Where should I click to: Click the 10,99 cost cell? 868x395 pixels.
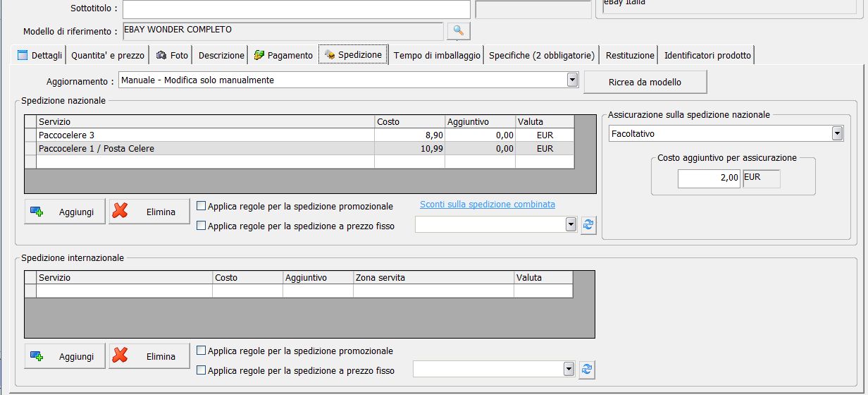[x=410, y=148]
